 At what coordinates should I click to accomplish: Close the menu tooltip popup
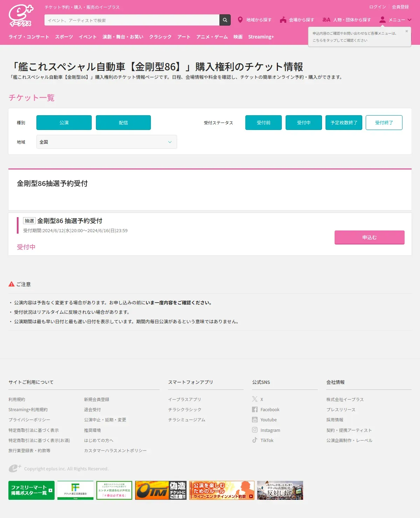406,31
